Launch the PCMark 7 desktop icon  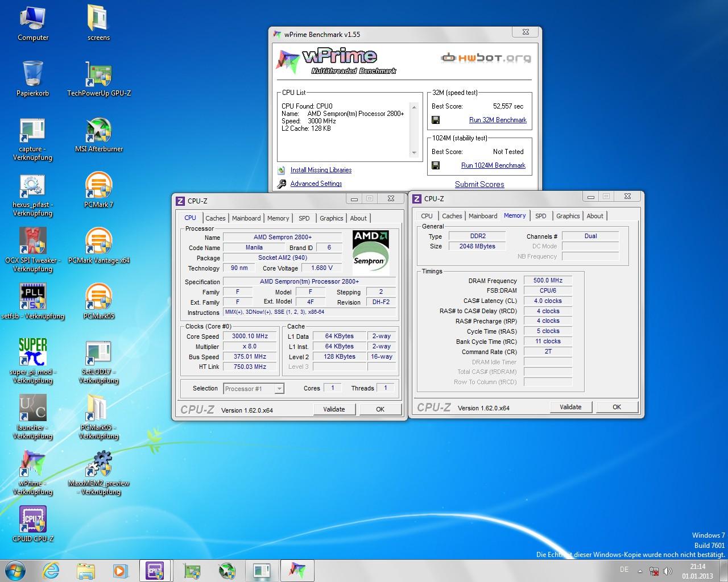point(99,190)
